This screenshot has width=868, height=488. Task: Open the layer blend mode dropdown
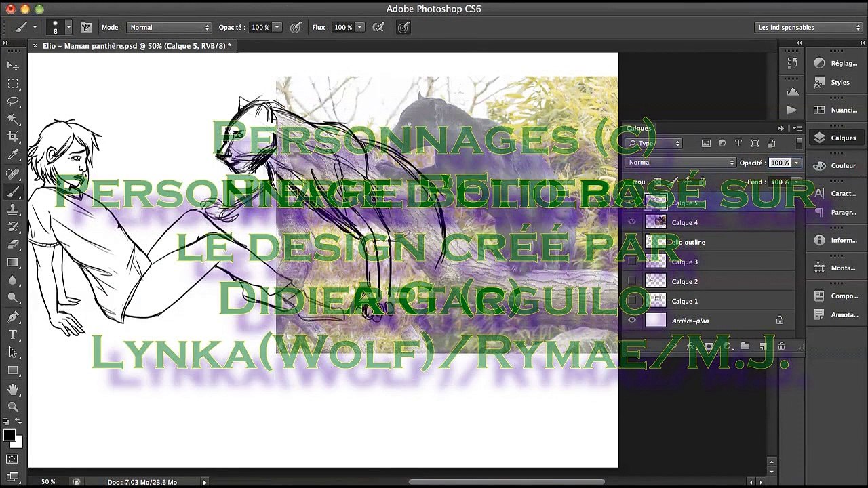tap(681, 163)
